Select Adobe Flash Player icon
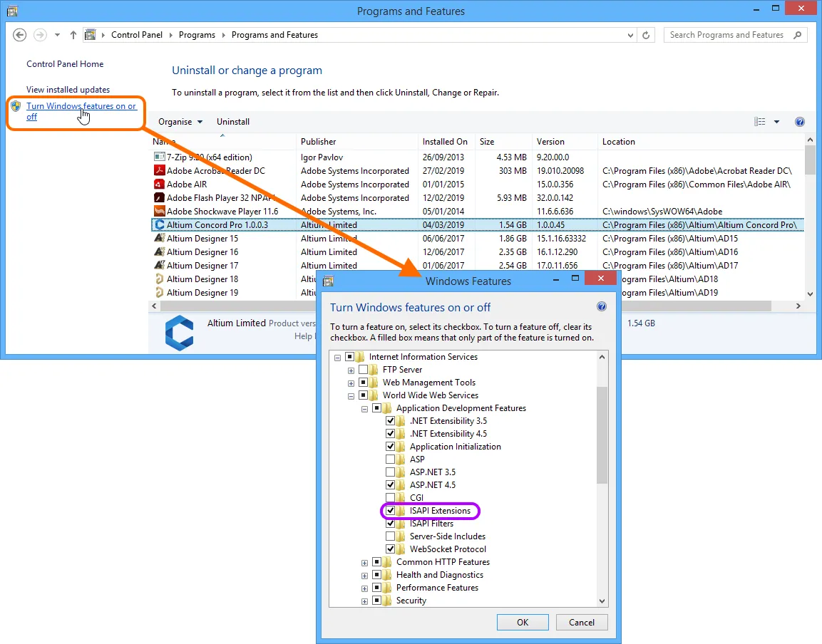The height and width of the screenshot is (644, 822). click(160, 197)
